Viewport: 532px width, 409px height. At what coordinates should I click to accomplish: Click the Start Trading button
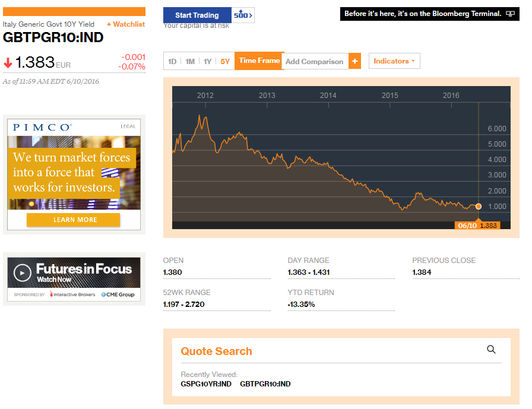tap(197, 15)
